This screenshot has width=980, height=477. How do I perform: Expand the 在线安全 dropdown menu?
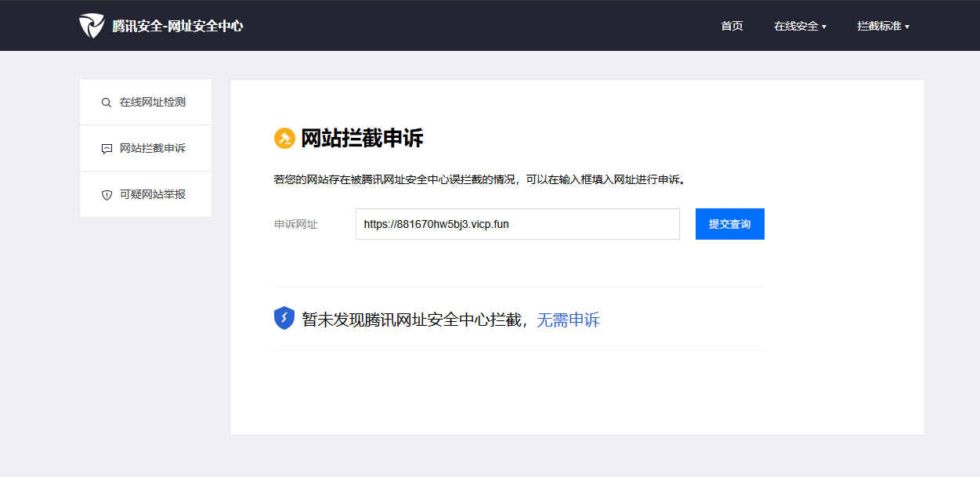tap(800, 26)
